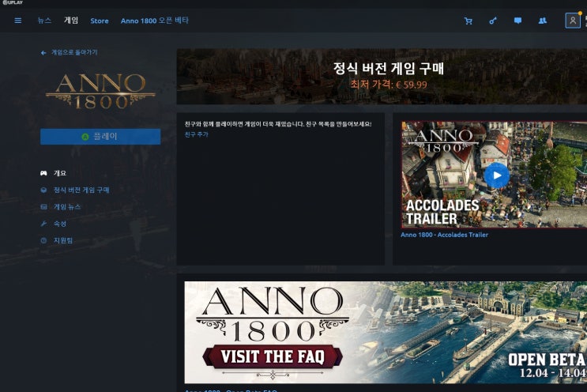
Task: Click the news icon beside 게임 뉴스
Action: tap(43, 207)
